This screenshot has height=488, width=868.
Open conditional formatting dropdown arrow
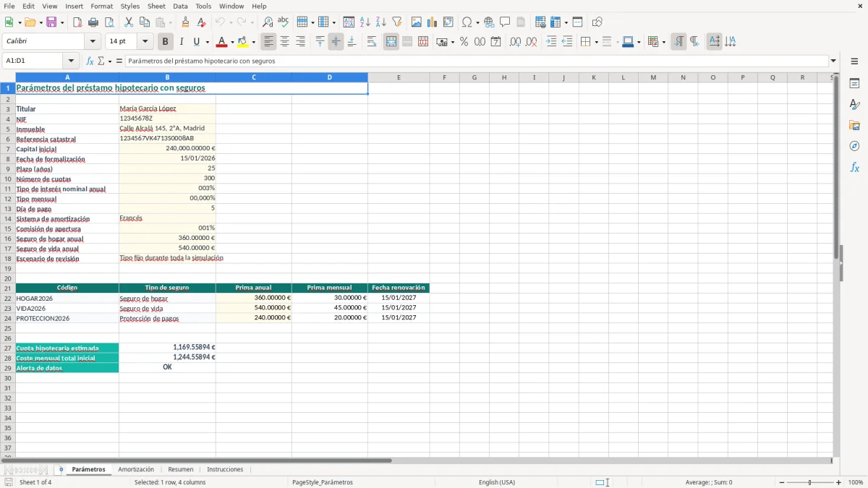663,42
